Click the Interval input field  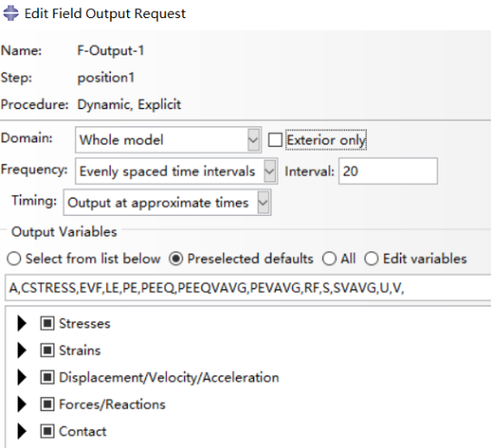(x=388, y=171)
